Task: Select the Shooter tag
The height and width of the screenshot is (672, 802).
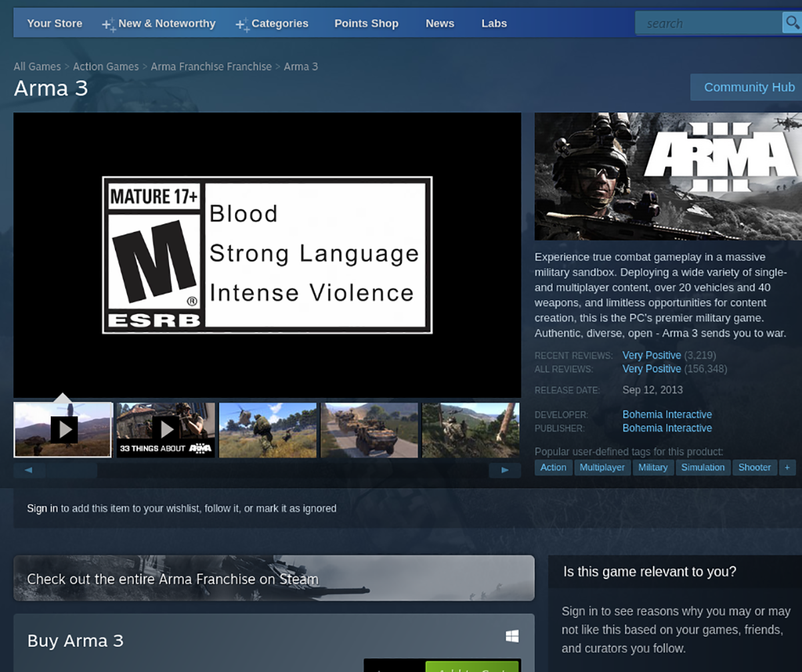Action: [755, 467]
